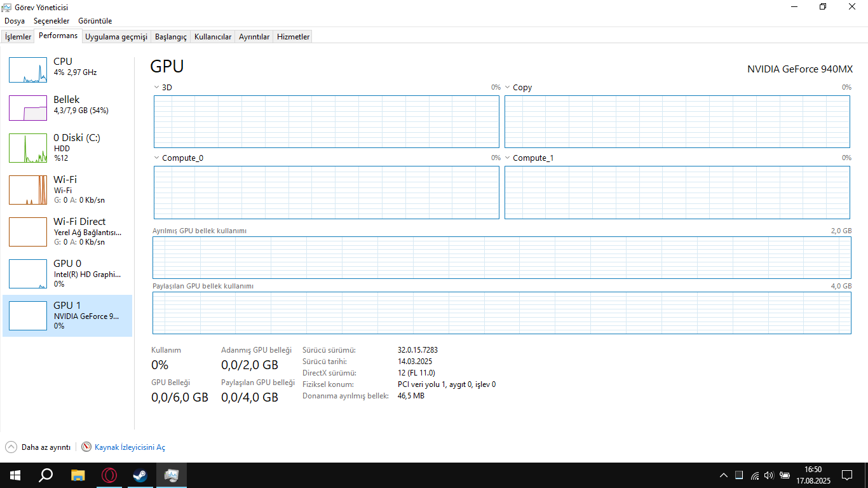Click driver version 32.0.15.7283
This screenshot has width=868, height=488.
tap(417, 350)
